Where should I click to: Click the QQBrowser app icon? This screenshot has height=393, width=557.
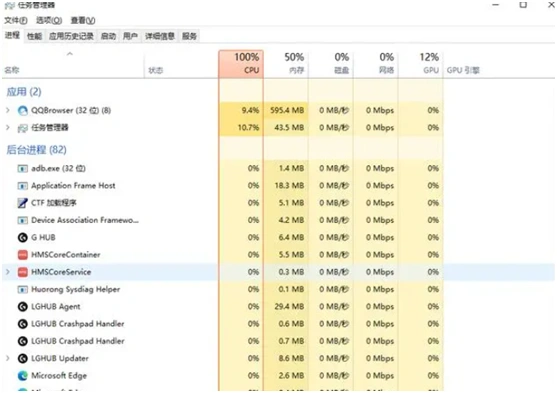point(23,111)
